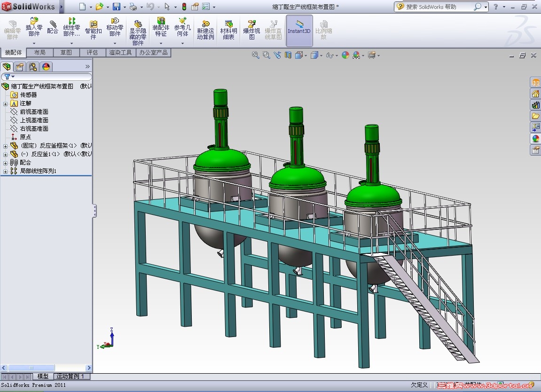Screen dimensions: 541x392
Task: Click the Zoom to Fit magnifier icon
Action: (256, 55)
